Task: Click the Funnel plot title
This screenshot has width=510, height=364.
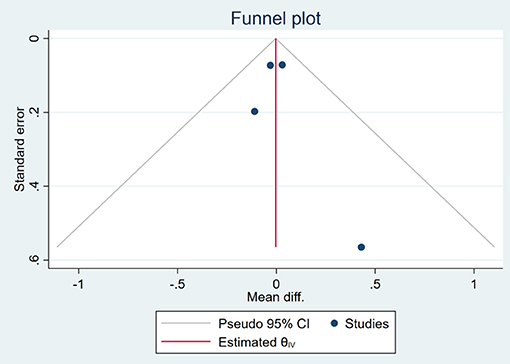Action: pyautogui.click(x=276, y=18)
